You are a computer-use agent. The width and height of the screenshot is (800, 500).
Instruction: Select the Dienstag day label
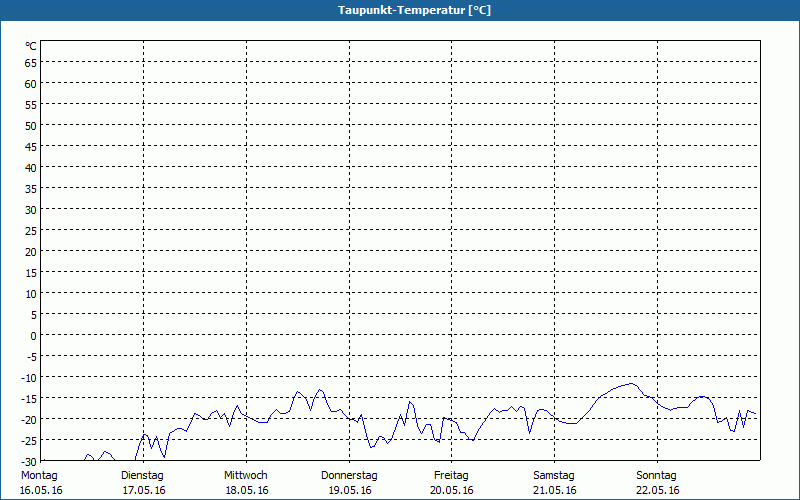coord(142,475)
